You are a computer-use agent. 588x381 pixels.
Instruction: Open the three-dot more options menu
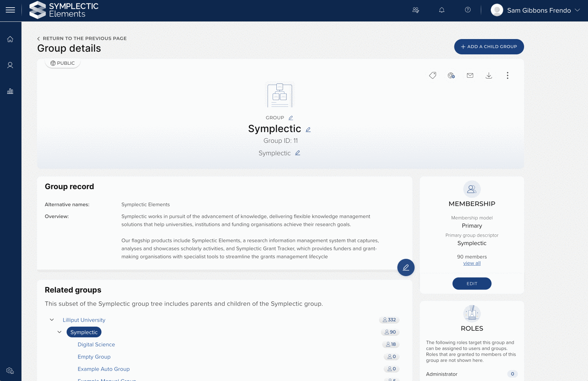pyautogui.click(x=508, y=75)
